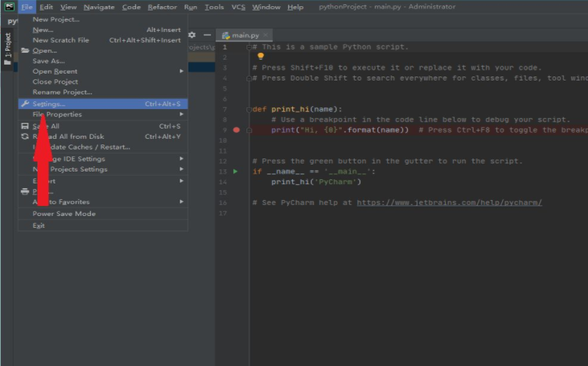Screen dimensions: 588x366
Task: Collapse the fold marker on line 1
Action: pyautogui.click(x=249, y=47)
